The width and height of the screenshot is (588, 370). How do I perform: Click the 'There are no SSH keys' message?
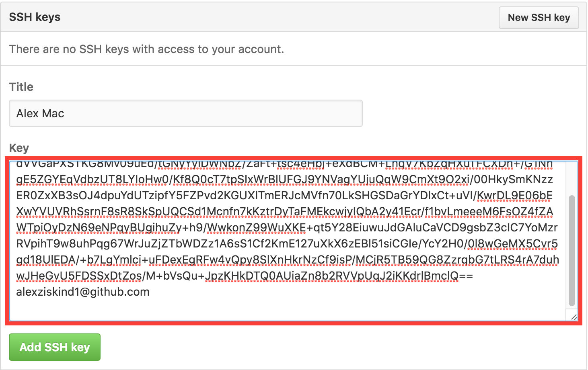point(146,49)
